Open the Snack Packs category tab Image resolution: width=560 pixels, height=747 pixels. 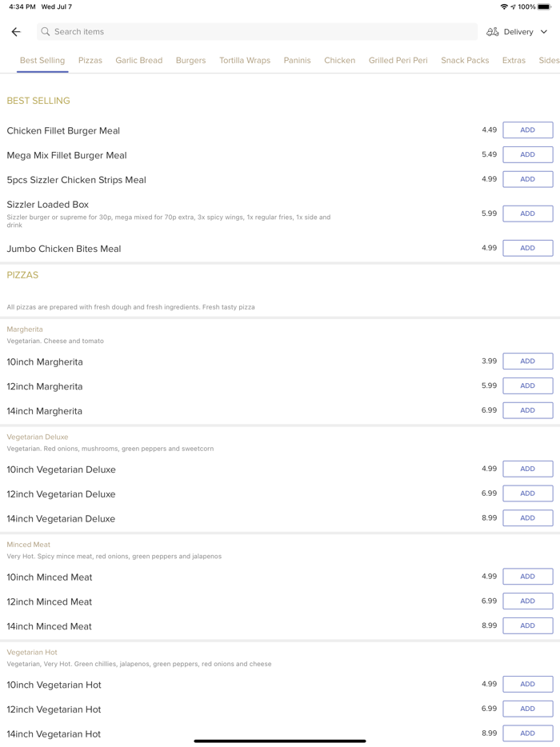point(465,61)
